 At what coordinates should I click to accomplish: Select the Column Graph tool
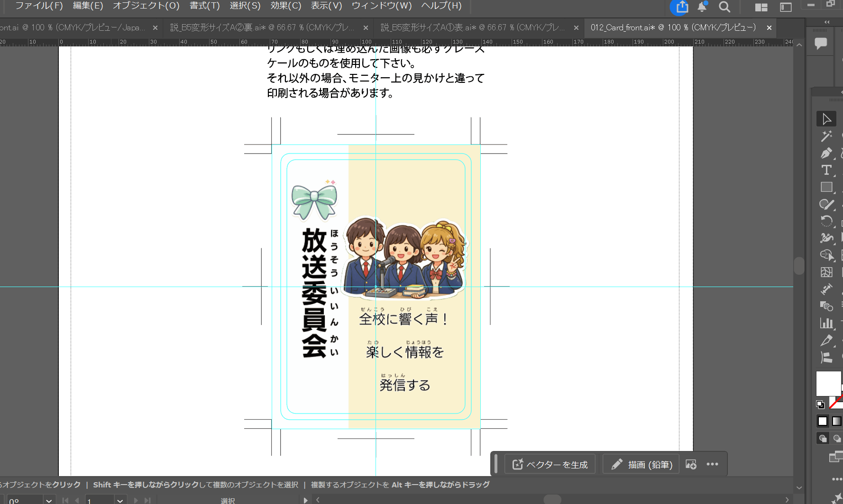826,323
